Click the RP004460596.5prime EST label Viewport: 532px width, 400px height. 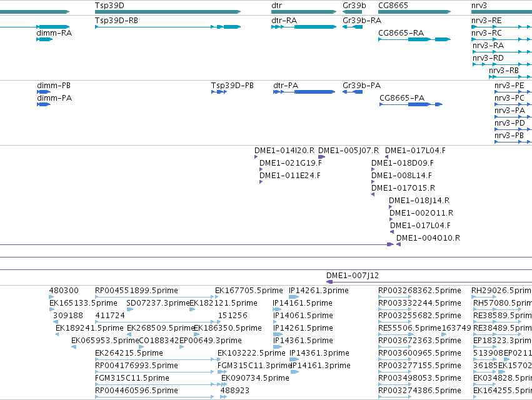136,391
